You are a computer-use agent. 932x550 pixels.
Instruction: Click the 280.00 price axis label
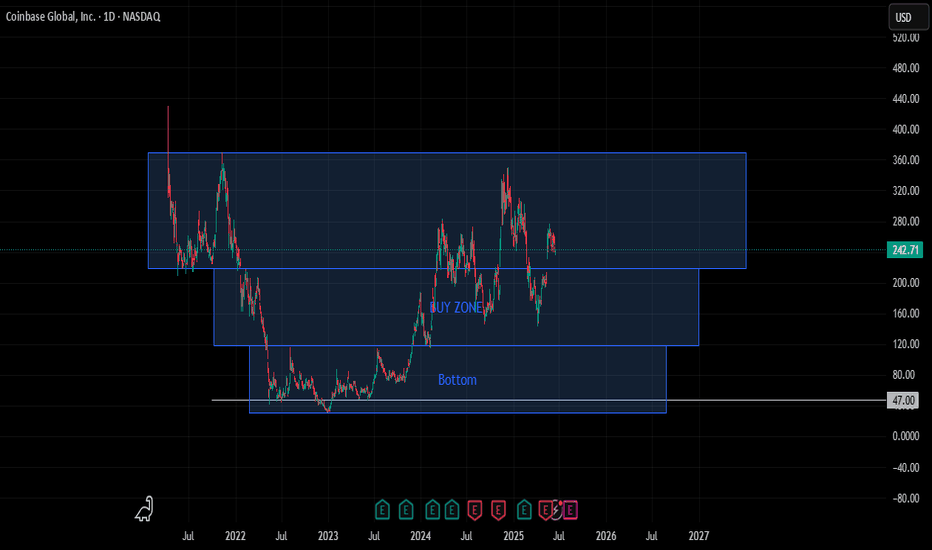(x=905, y=221)
